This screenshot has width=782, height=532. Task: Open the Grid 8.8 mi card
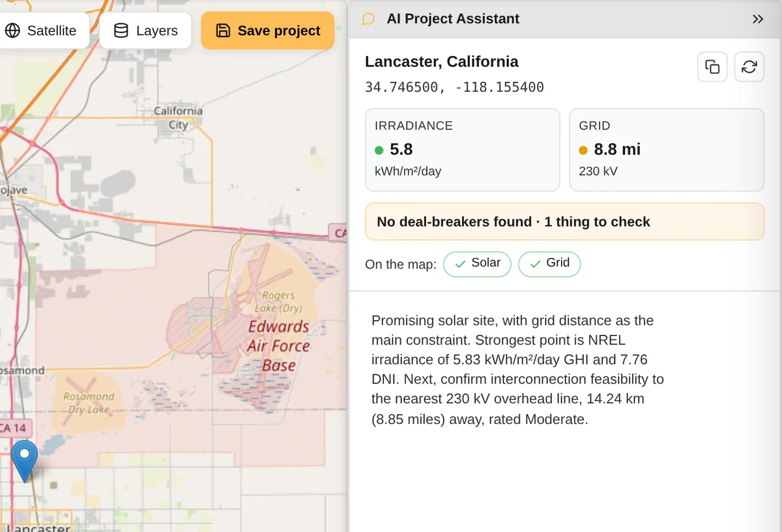[667, 150]
